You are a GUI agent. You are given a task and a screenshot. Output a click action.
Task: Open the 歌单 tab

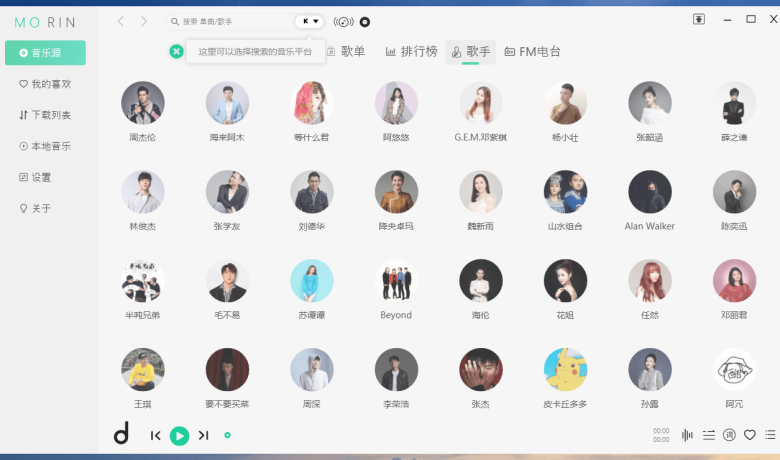point(346,51)
